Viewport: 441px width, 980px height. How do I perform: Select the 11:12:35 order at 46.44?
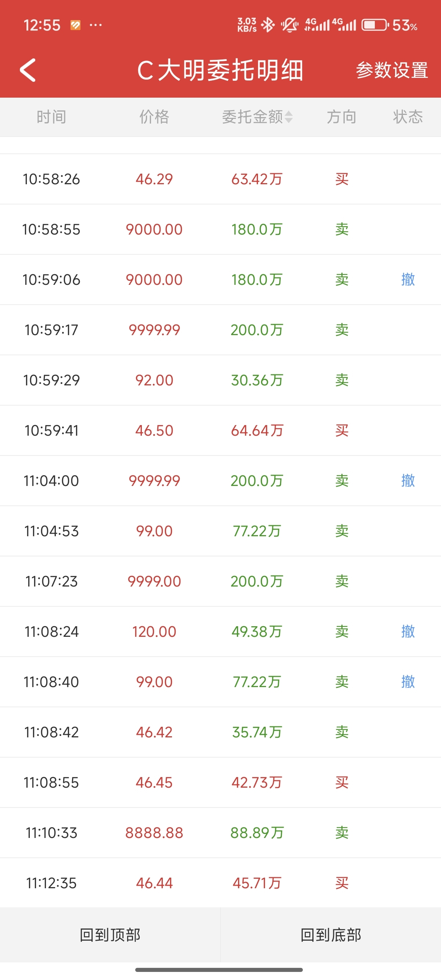tap(220, 883)
